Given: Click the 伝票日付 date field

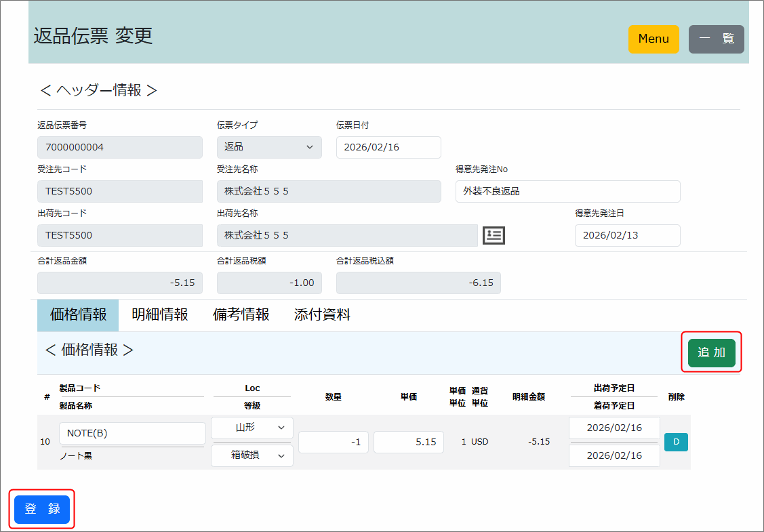Looking at the screenshot, I should click(388, 147).
